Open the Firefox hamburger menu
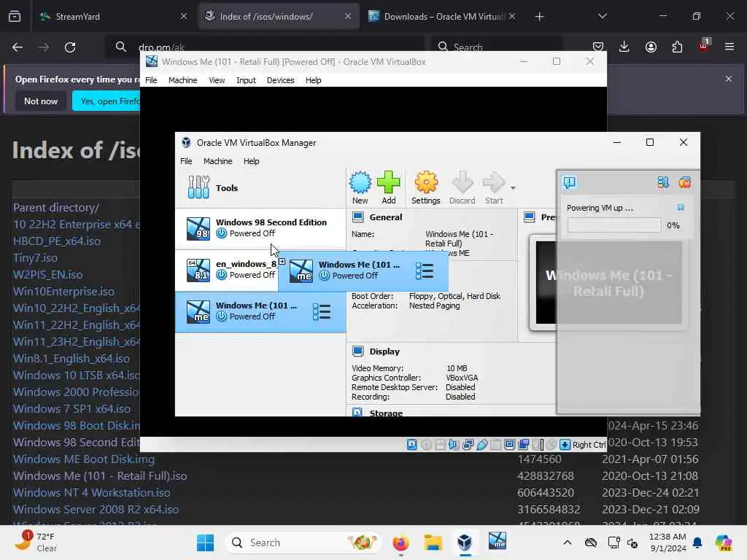The height and width of the screenshot is (560, 747). click(x=729, y=47)
